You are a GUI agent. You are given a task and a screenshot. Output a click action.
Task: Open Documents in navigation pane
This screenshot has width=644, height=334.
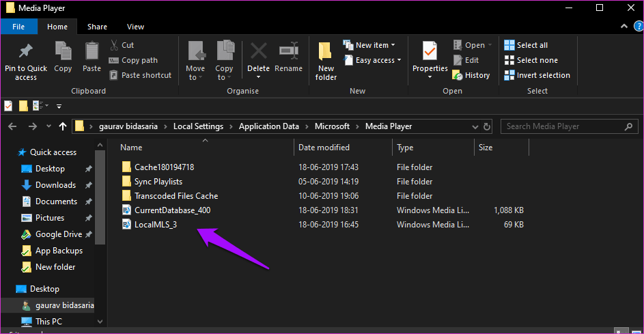[x=56, y=201]
